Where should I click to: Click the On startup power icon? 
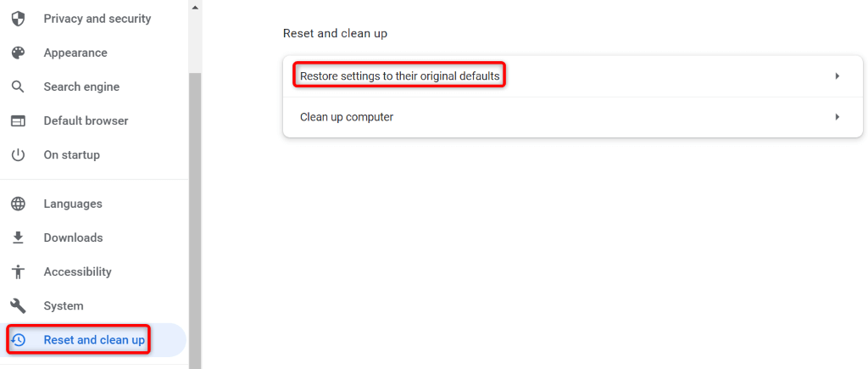[x=18, y=154]
